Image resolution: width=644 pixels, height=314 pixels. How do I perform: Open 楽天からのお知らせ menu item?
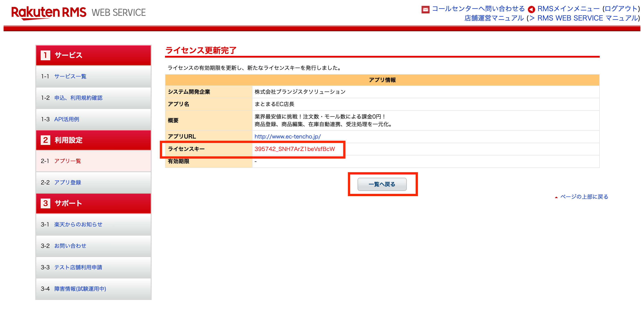[x=78, y=224]
